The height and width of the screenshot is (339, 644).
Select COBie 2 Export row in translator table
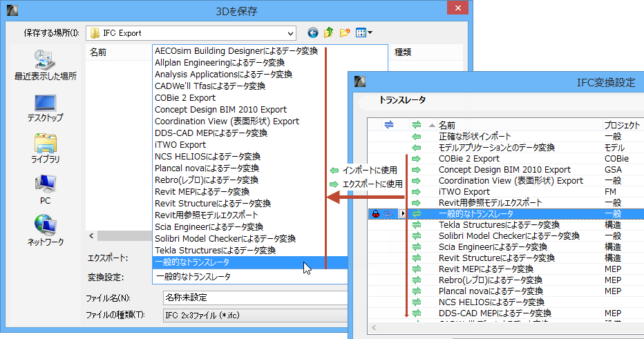pos(506,158)
